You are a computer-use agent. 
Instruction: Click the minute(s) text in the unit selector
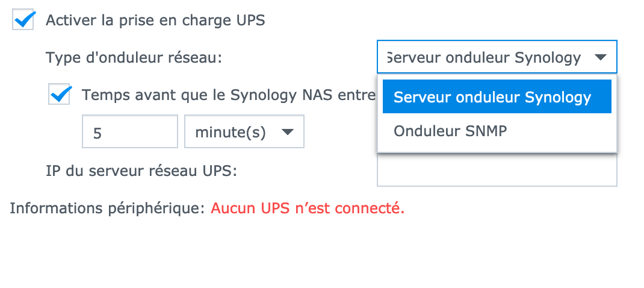click(x=231, y=132)
